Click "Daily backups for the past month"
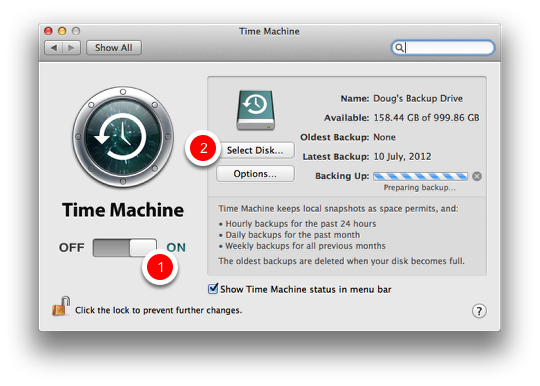Screen dimensions: 540x386 coord(292,235)
